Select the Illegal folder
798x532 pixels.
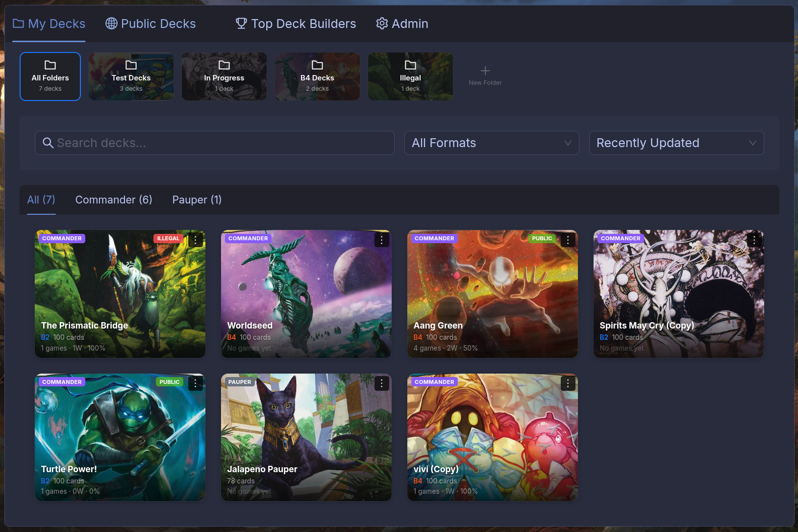(410, 76)
